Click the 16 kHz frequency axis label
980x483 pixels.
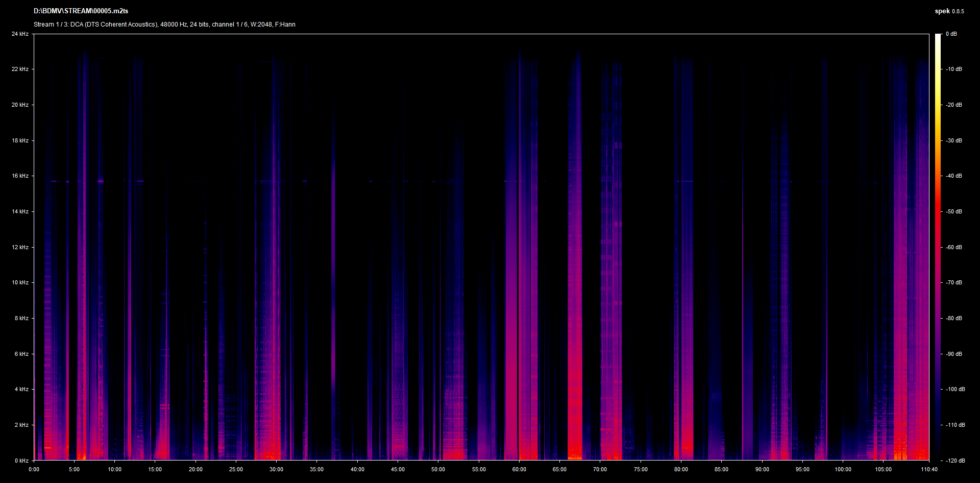[x=20, y=176]
